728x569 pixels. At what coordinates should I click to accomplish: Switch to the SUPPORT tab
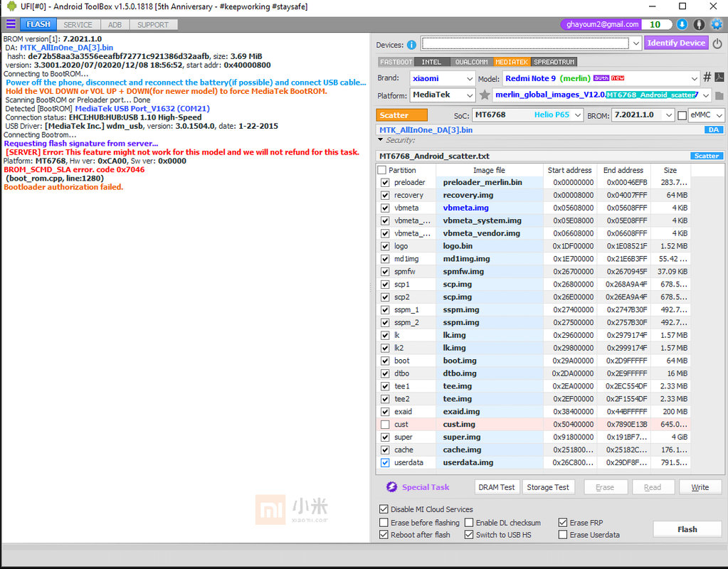[153, 25]
